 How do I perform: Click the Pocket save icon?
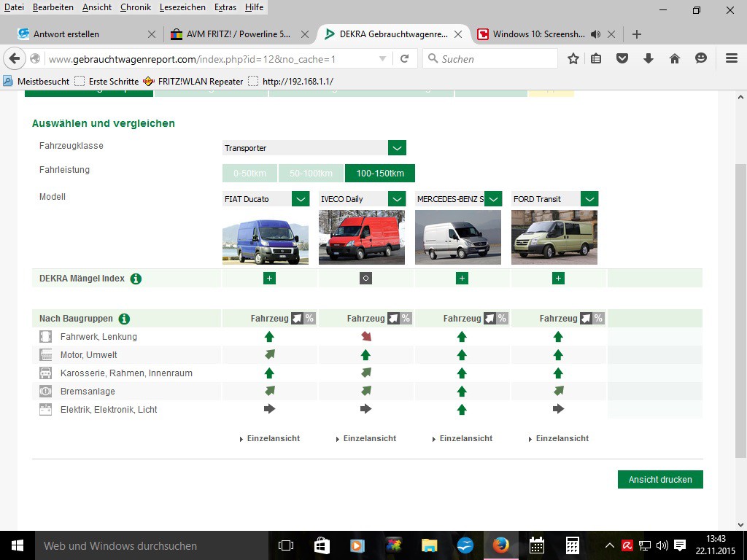click(x=622, y=58)
